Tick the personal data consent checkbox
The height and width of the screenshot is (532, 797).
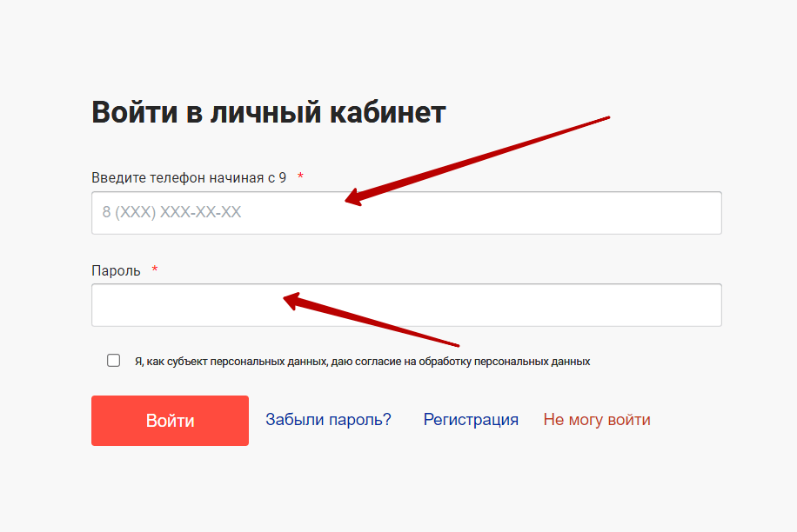pyautogui.click(x=114, y=361)
